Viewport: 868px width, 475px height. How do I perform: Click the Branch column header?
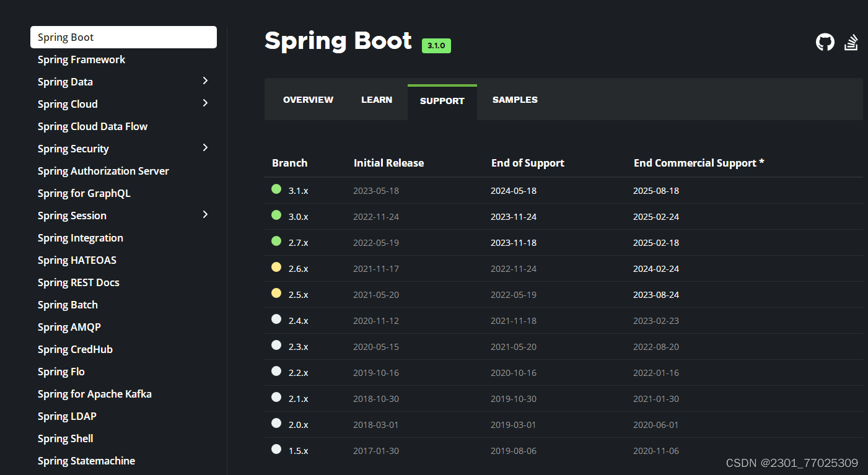tap(289, 163)
